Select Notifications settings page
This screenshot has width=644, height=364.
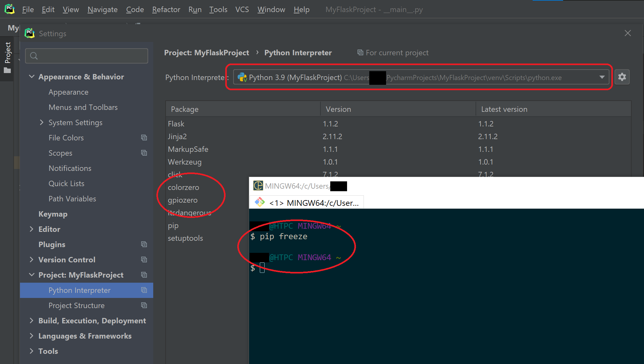(70, 168)
